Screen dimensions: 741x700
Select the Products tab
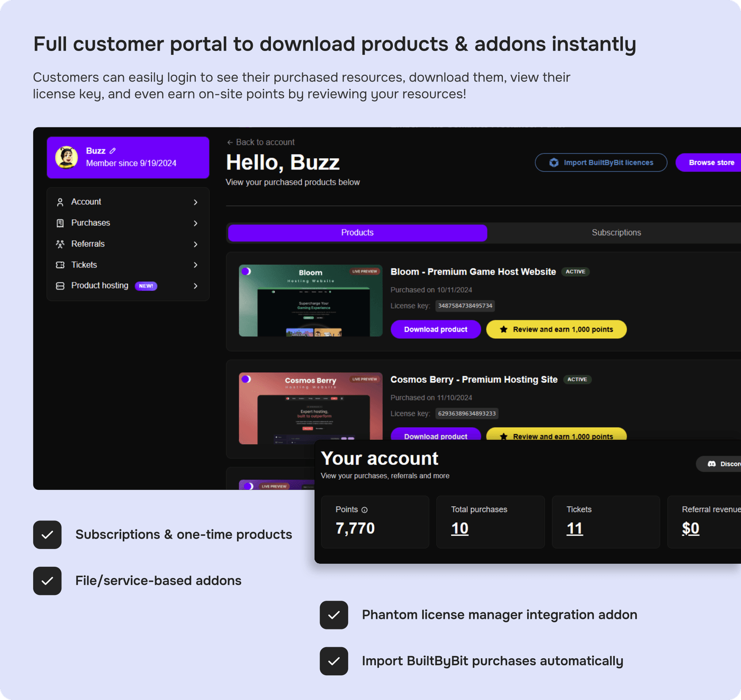point(357,233)
